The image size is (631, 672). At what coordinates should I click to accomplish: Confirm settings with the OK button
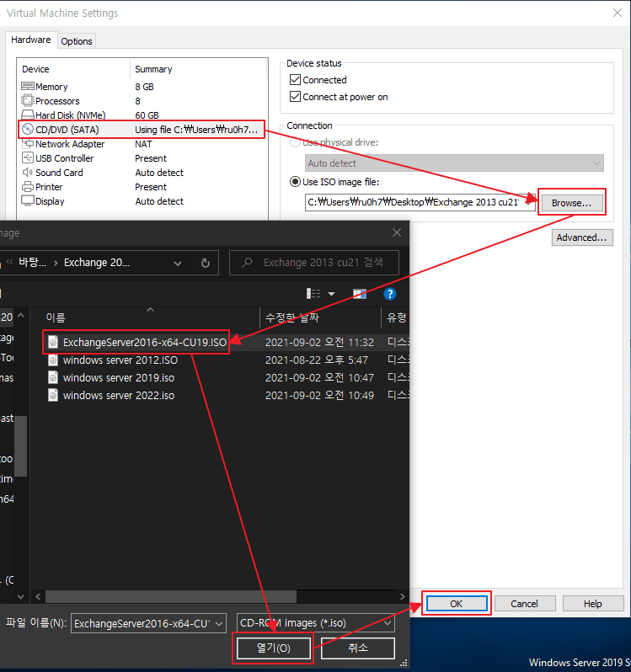point(457,604)
